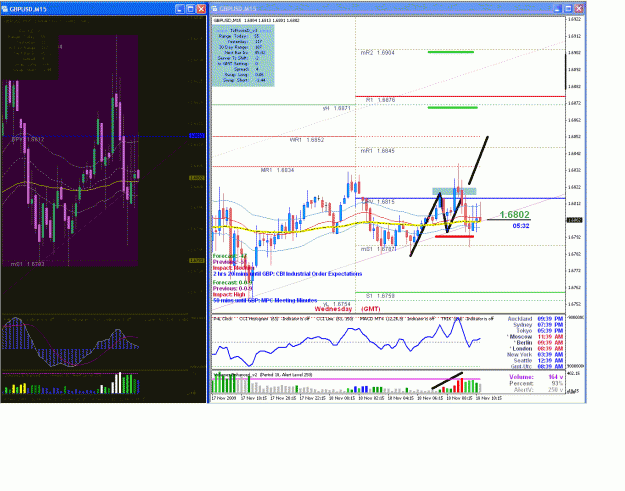Click the current price tag on right price axis
The width and height of the screenshot is (625, 491).
coord(574,220)
